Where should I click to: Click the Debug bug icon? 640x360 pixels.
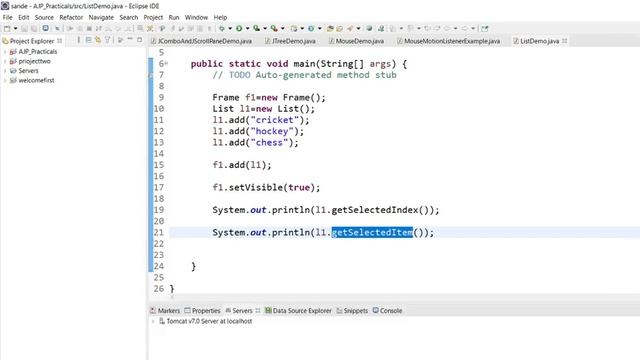222,29
